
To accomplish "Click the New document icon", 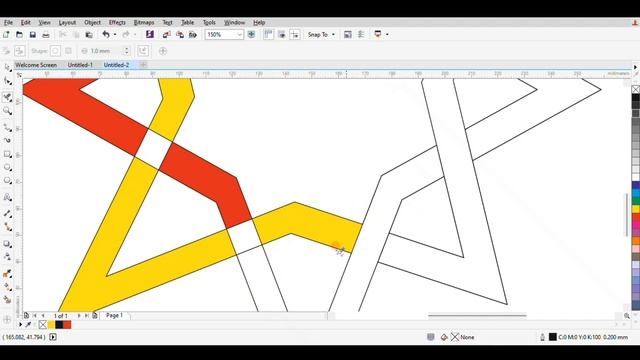I will tap(6, 35).
